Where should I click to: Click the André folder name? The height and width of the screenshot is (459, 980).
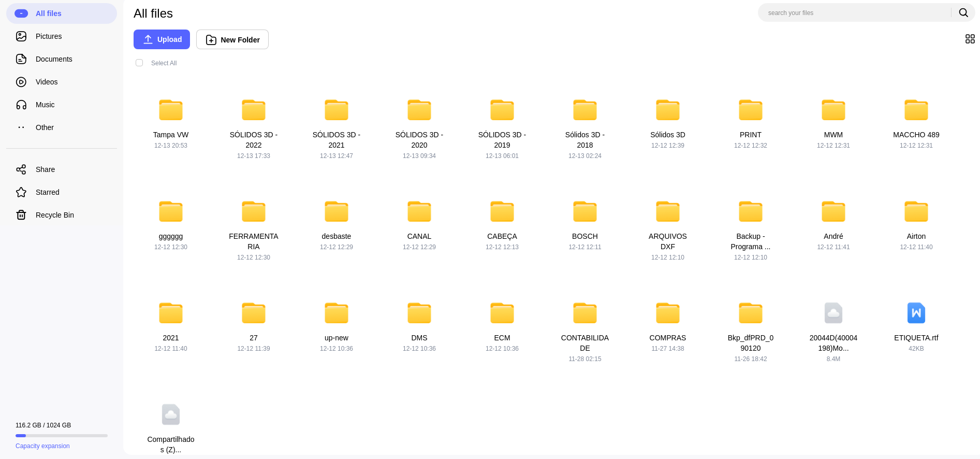[x=833, y=236]
